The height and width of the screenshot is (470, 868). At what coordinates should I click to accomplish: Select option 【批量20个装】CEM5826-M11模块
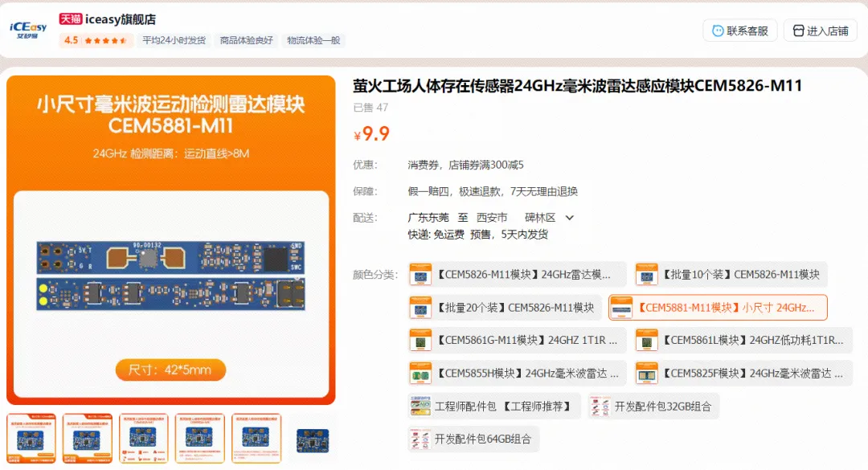pyautogui.click(x=504, y=308)
